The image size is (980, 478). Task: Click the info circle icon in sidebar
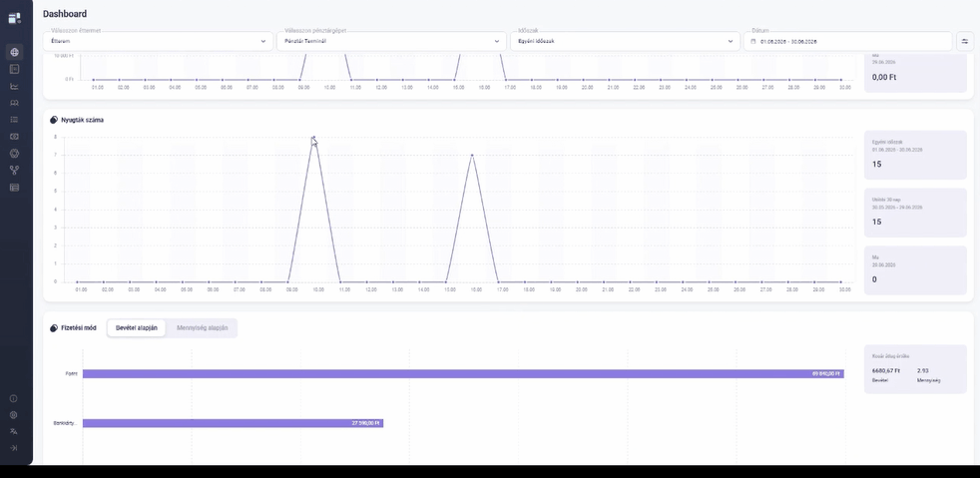14,398
